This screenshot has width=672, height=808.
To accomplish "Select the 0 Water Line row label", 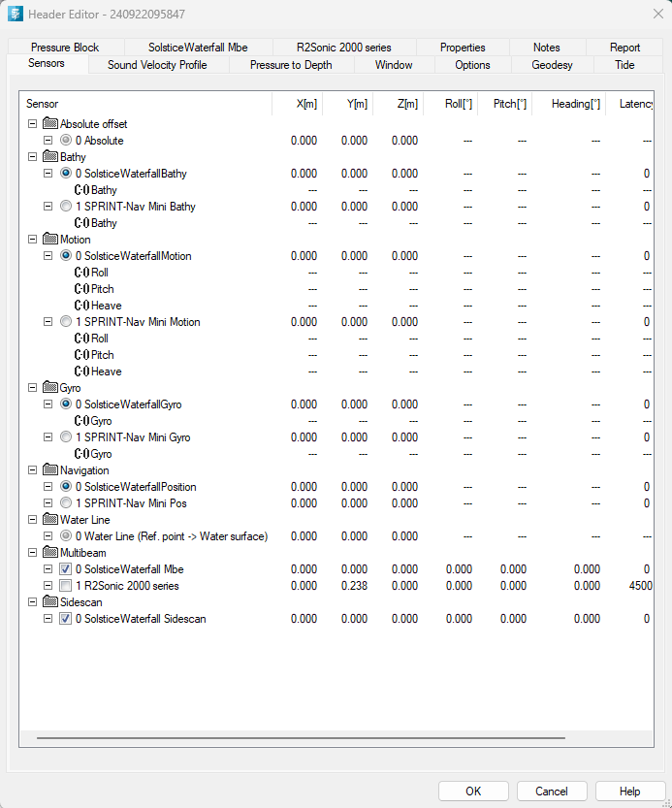I will tap(172, 536).
